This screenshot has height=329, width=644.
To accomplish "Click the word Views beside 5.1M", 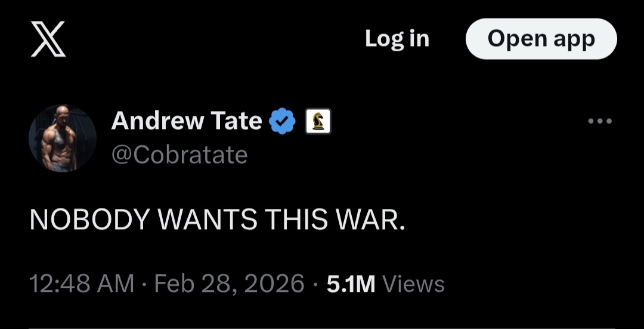I will (413, 284).
